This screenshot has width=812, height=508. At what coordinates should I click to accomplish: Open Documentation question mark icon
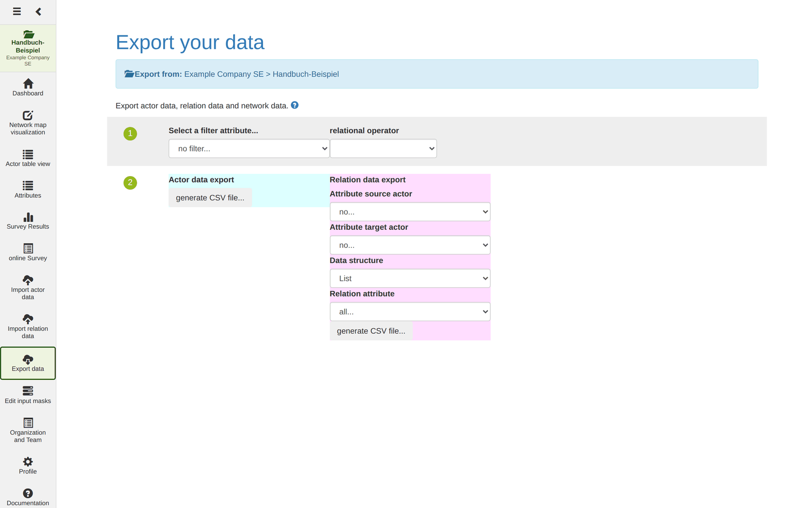28,493
